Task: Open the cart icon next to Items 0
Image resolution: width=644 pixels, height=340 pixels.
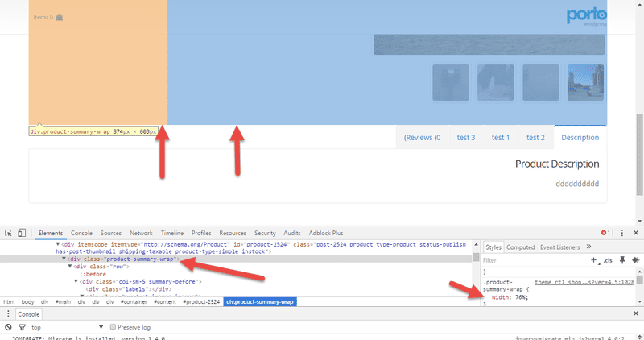Action: pyautogui.click(x=60, y=17)
